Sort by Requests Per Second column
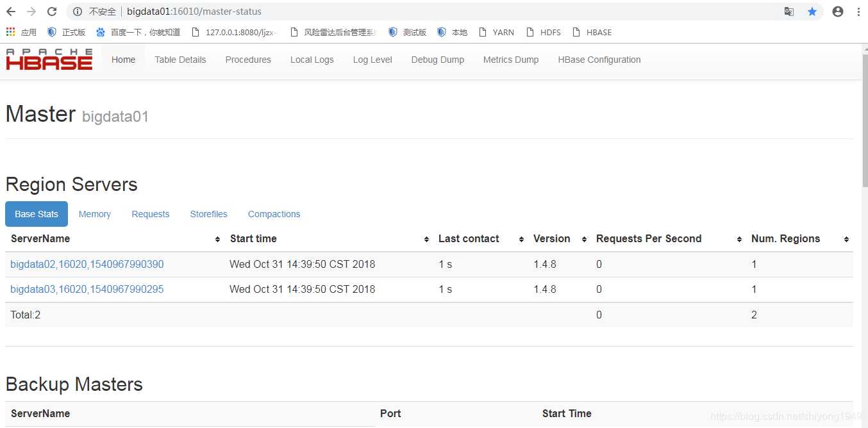Screen dimensions: 868x428 pos(668,239)
